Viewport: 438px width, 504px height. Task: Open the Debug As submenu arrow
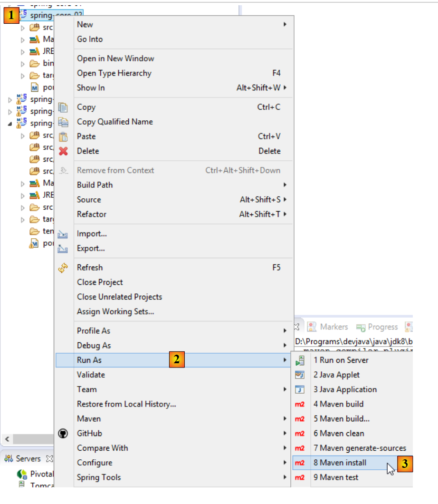(285, 346)
